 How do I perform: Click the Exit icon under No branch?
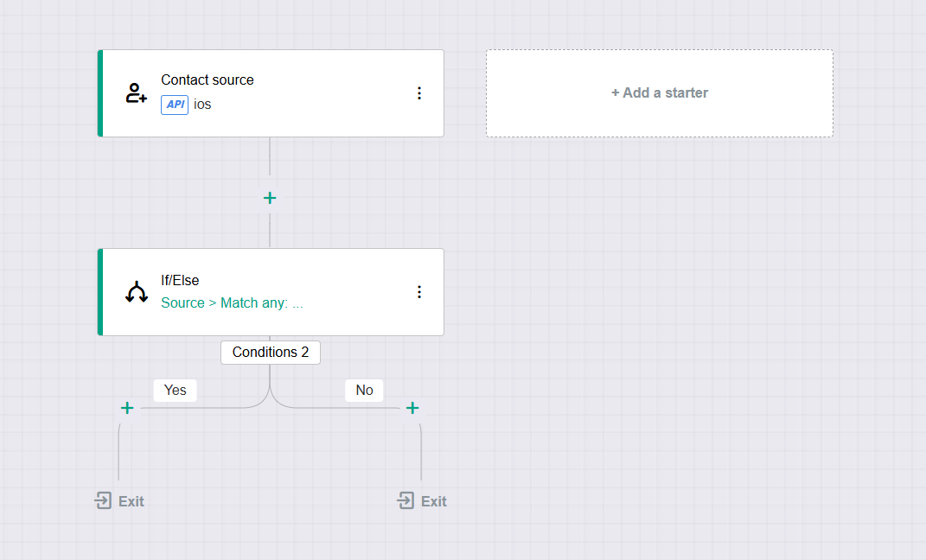[x=406, y=500]
